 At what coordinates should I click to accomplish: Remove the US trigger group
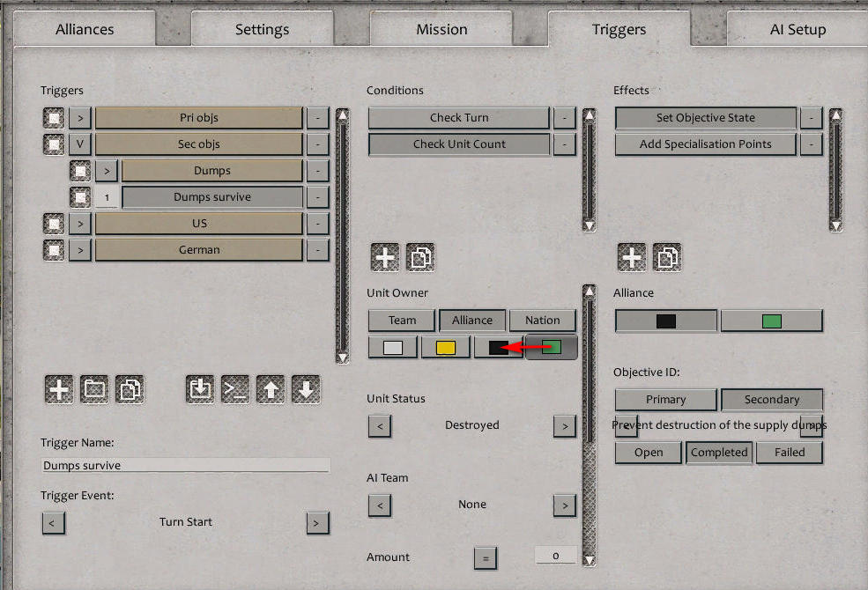click(318, 224)
